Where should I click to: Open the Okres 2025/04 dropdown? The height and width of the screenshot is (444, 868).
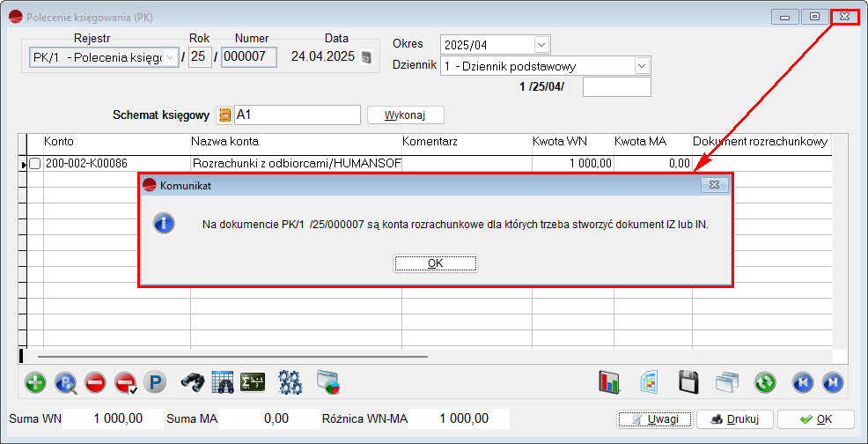pyautogui.click(x=541, y=44)
